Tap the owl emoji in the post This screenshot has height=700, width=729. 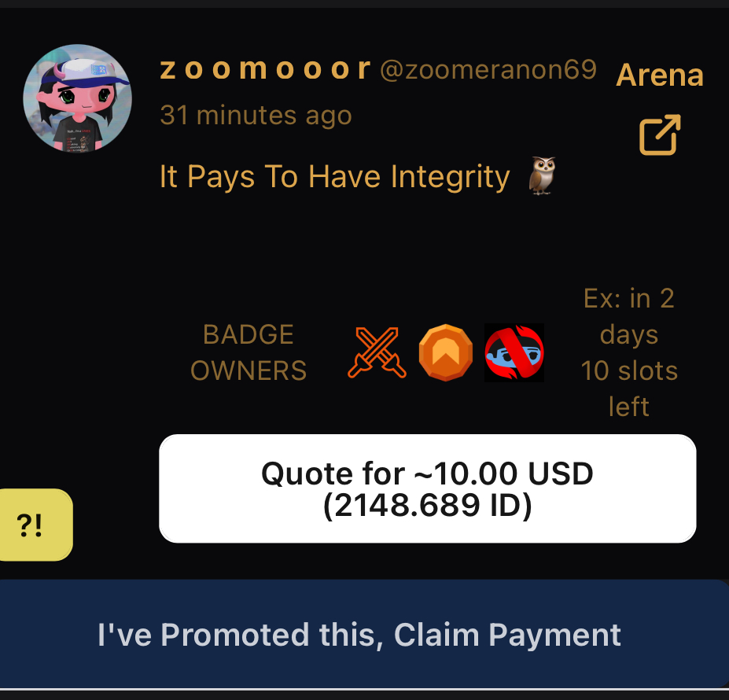point(542,176)
